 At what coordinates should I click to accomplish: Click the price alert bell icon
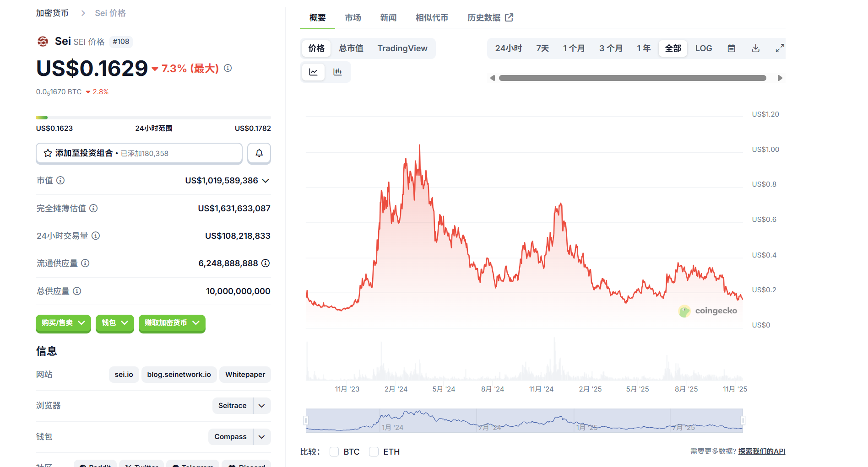pos(259,153)
